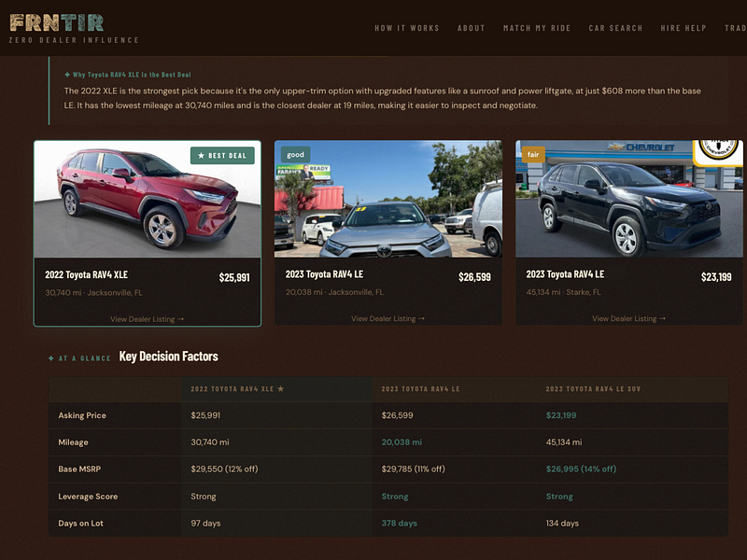Click the '97 days' cell
This screenshot has height=560, width=747.
[205, 524]
